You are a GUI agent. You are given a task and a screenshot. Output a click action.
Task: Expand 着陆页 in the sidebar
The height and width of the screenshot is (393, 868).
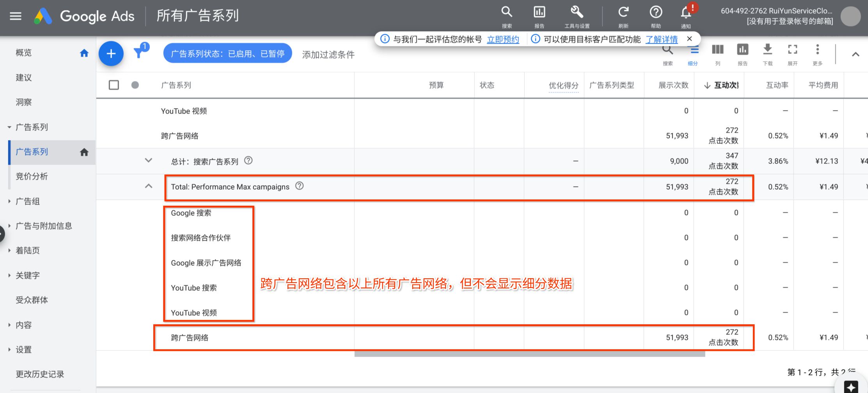click(9, 251)
